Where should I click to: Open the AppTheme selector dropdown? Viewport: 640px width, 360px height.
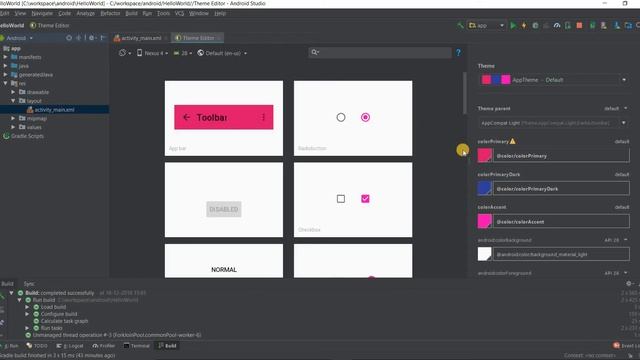coord(554,80)
